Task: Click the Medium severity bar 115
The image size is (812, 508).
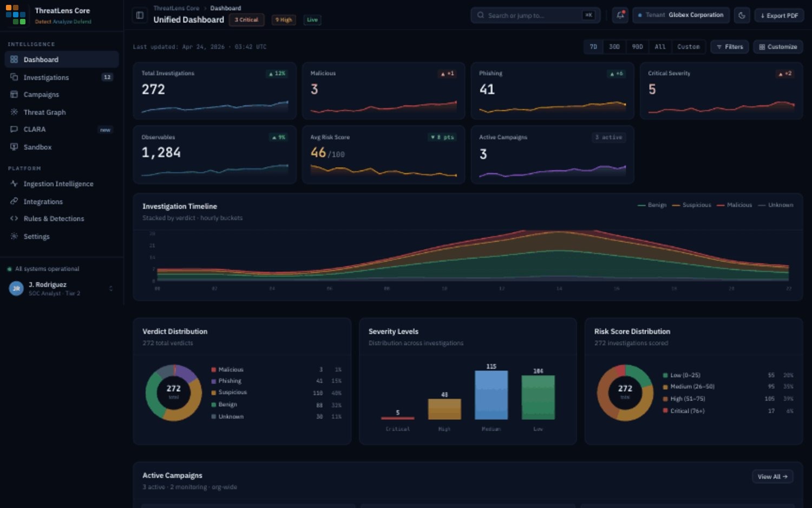Action: 491,395
